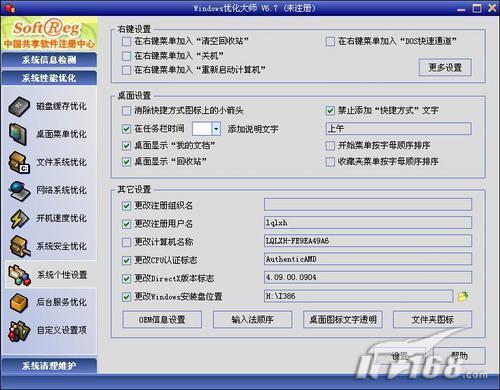Open 磁盘缓存优化 disk cache icon
This screenshot has height=390, width=500.
pyautogui.click(x=19, y=106)
